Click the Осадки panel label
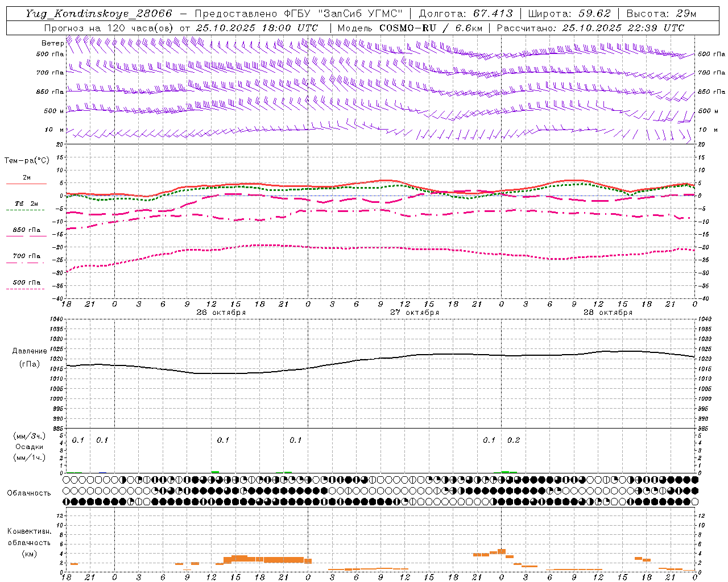The width and height of the screenshot is (728, 582). click(30, 447)
